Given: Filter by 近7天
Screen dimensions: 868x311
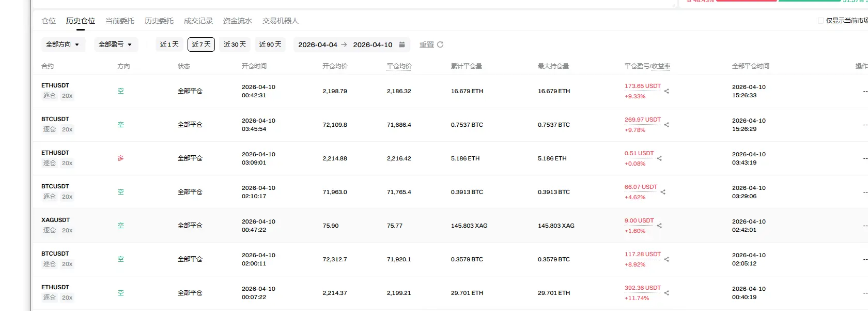Looking at the screenshot, I should (201, 45).
